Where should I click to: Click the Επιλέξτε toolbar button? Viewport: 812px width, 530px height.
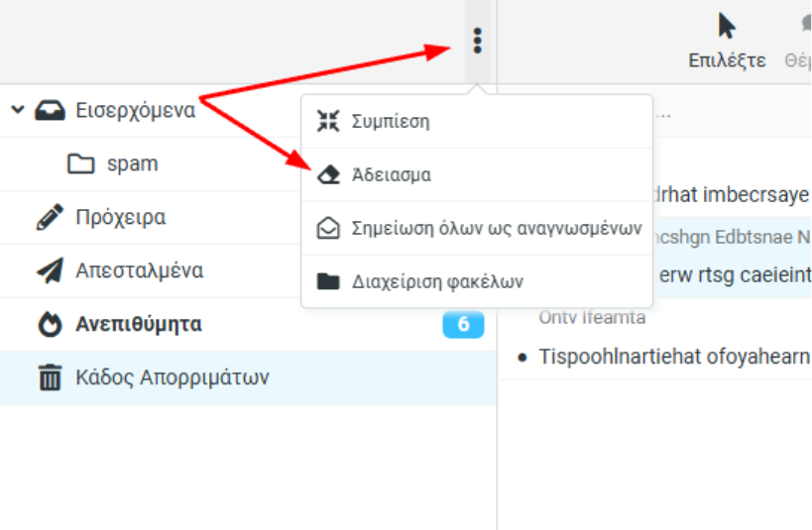point(727,42)
